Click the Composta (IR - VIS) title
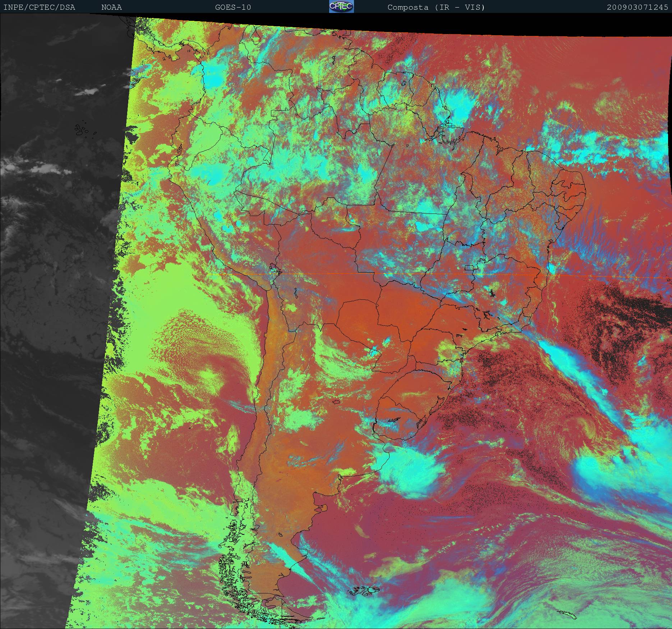672x629 pixels. [436, 7]
